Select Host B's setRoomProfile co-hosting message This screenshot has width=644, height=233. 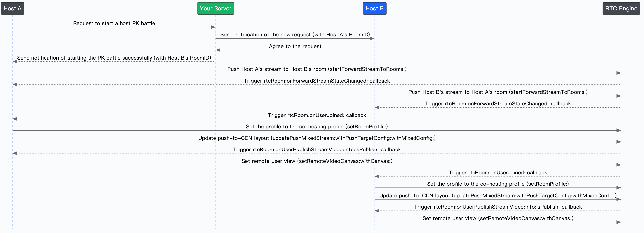(498, 184)
